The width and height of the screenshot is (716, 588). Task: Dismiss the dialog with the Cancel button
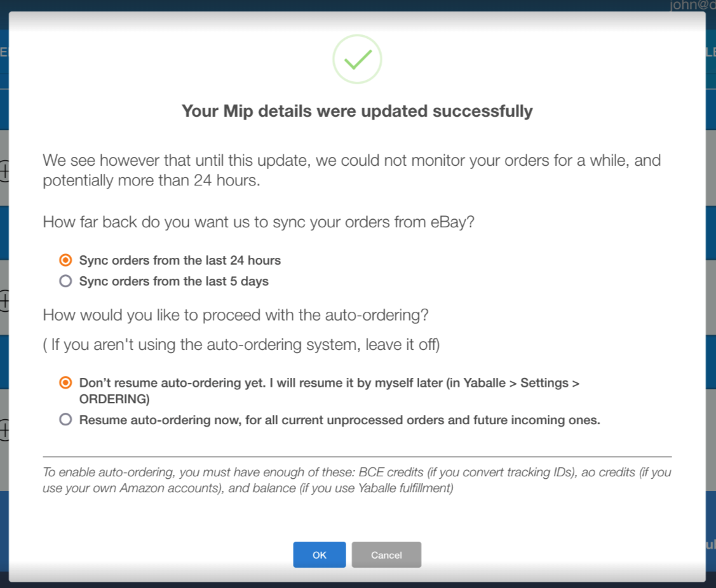(x=386, y=555)
